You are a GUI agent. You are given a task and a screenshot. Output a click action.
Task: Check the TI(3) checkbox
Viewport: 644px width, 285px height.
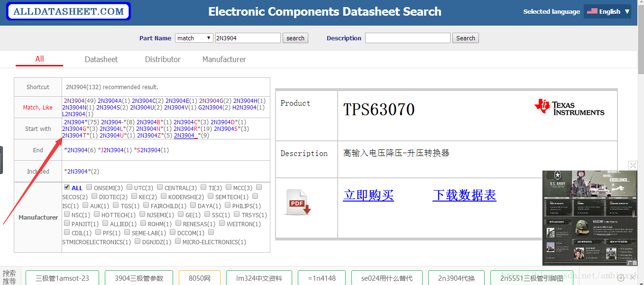point(203,187)
